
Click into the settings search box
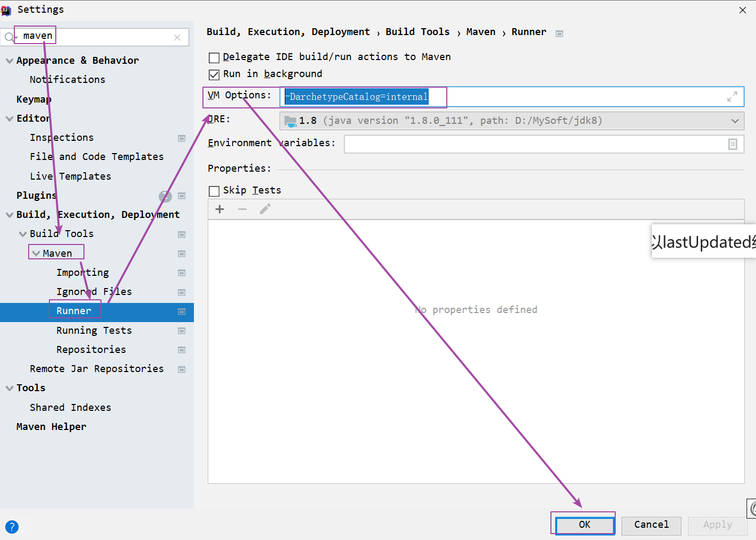point(95,37)
